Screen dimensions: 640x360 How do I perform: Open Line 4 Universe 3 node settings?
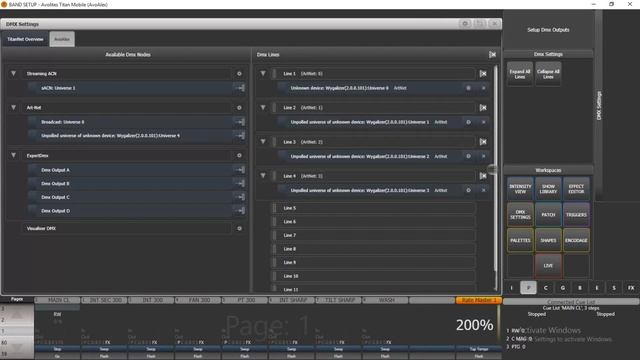pyautogui.click(x=468, y=190)
